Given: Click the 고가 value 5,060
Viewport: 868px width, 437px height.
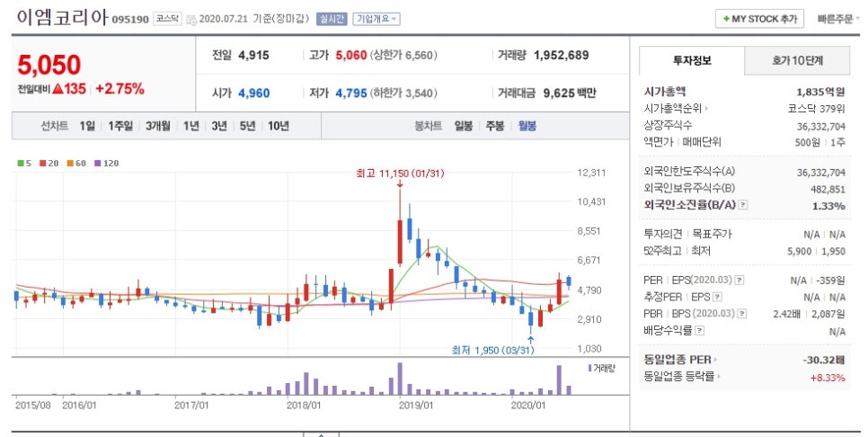Looking at the screenshot, I should tap(351, 56).
